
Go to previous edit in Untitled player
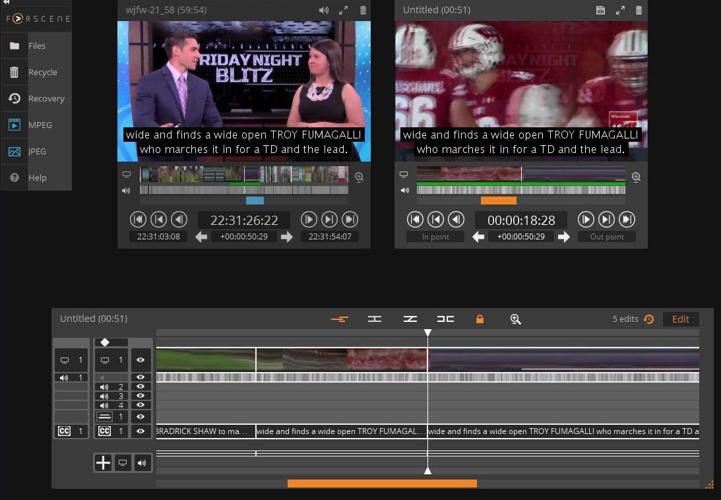pyautogui.click(x=436, y=219)
